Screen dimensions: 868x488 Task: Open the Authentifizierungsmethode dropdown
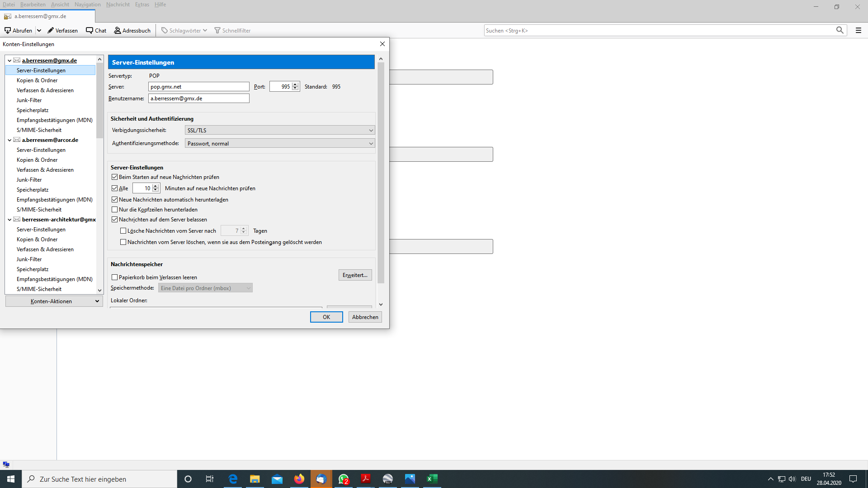(280, 143)
